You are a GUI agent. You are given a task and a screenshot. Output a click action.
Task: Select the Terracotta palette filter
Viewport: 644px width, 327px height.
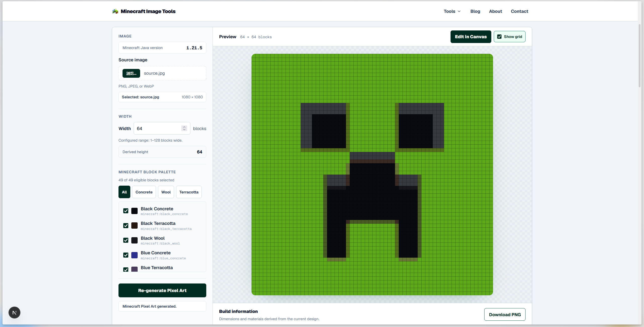point(189,192)
